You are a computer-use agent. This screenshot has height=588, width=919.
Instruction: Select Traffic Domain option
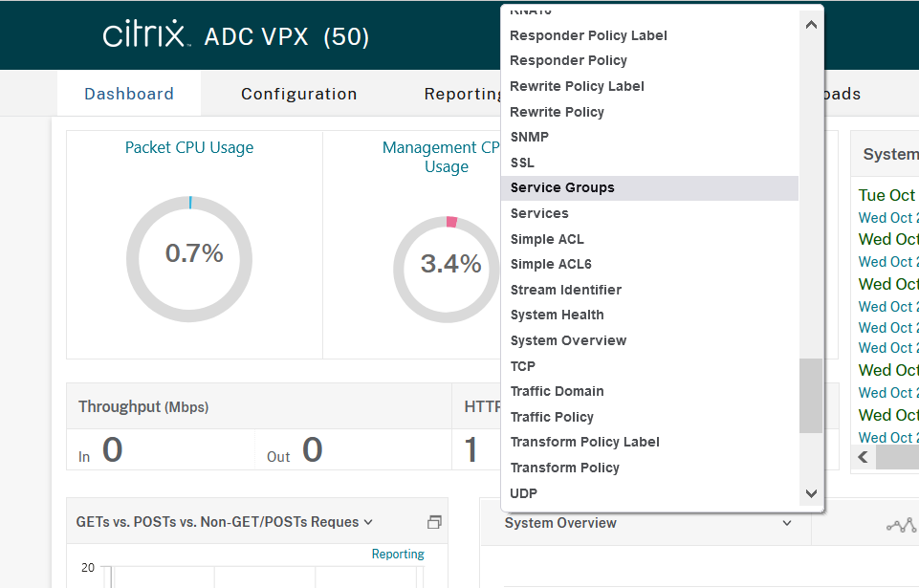click(x=557, y=391)
